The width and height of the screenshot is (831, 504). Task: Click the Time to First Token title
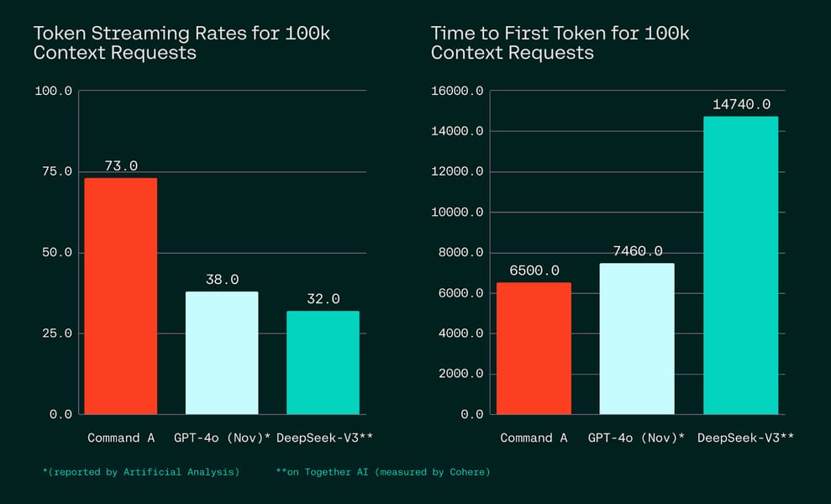click(560, 43)
